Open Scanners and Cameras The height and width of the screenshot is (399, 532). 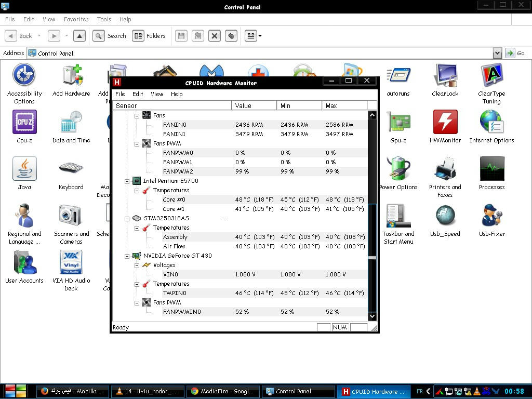pyautogui.click(x=71, y=224)
